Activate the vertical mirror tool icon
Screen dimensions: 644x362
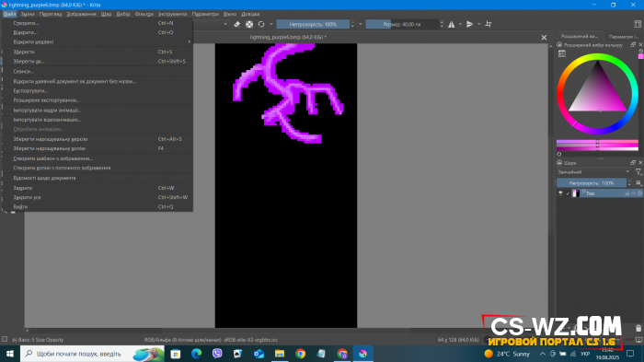(x=470, y=24)
